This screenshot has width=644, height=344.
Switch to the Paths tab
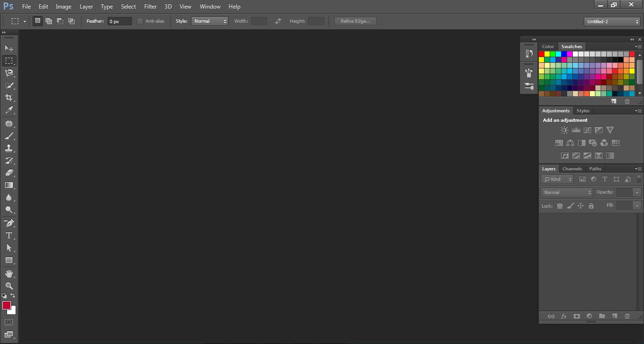595,169
